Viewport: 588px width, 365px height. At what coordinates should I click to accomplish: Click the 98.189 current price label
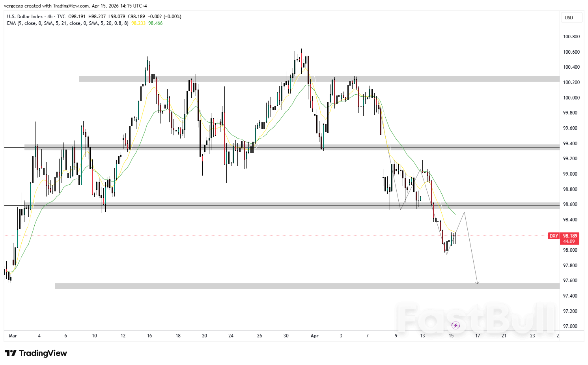[570, 236]
